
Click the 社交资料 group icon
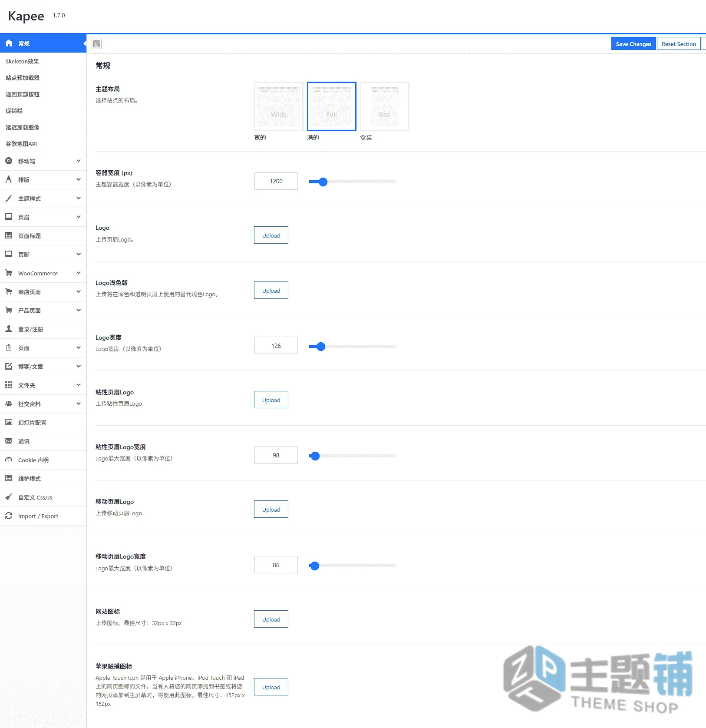(9, 404)
